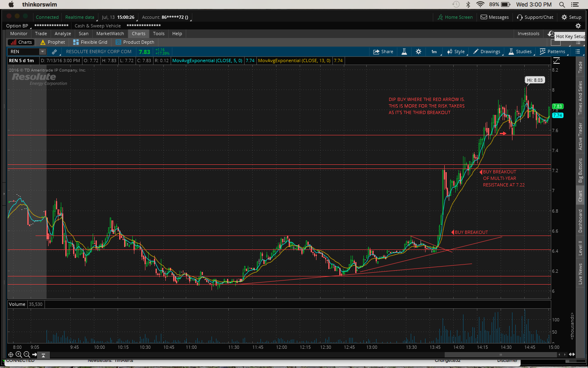This screenshot has width=588, height=368.
Task: Open the MarketWatch main tab
Action: click(x=110, y=34)
